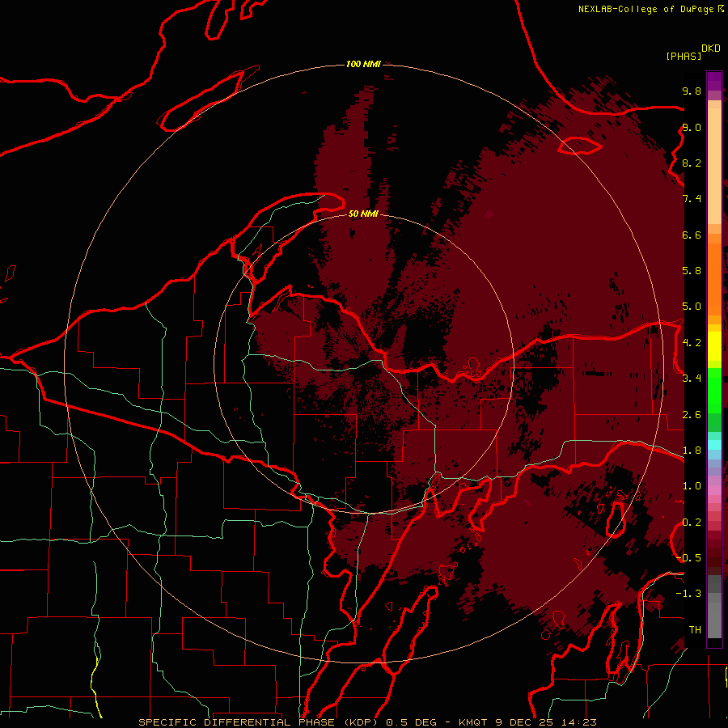The height and width of the screenshot is (728, 728).
Task: Click the light peach band of the color scale
Action: [714, 166]
